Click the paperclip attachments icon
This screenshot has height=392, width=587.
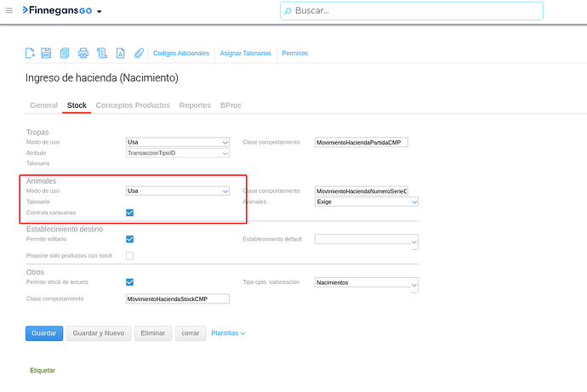(139, 53)
